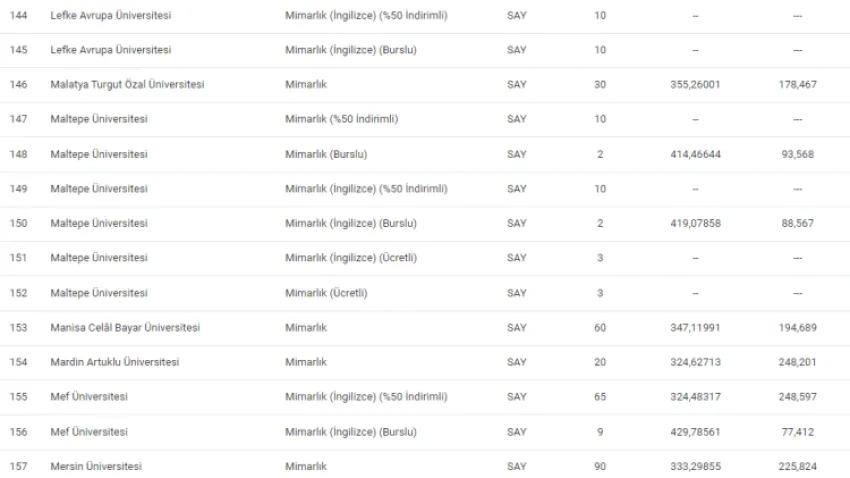This screenshot has width=850, height=478.
Task: Select ranking 77,412 in row 156
Action: click(x=797, y=432)
